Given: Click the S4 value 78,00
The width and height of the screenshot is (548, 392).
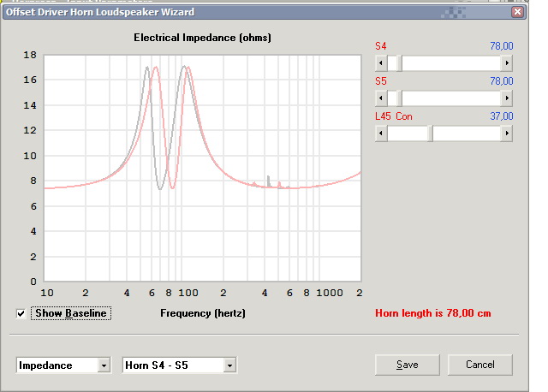Looking at the screenshot, I should point(502,46).
